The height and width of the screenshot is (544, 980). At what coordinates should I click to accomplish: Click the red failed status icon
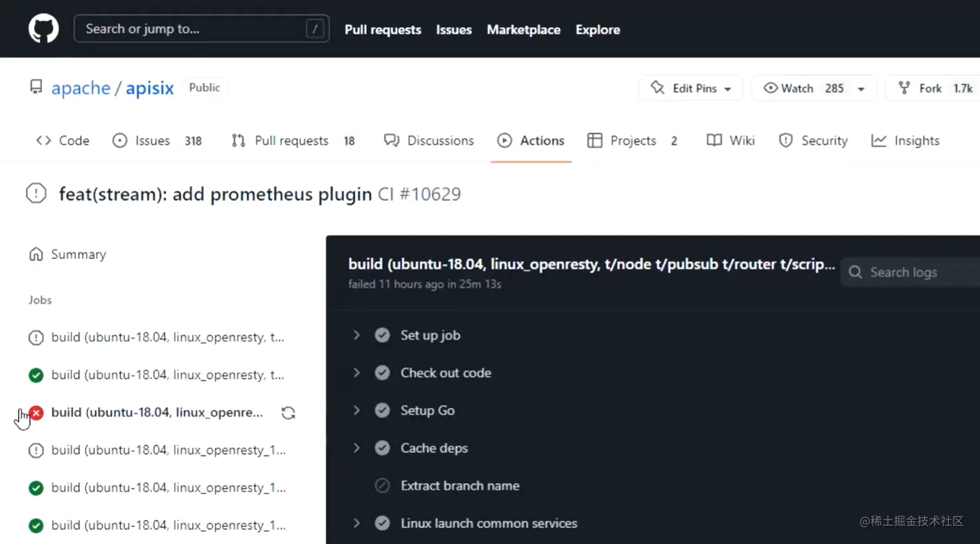(36, 413)
